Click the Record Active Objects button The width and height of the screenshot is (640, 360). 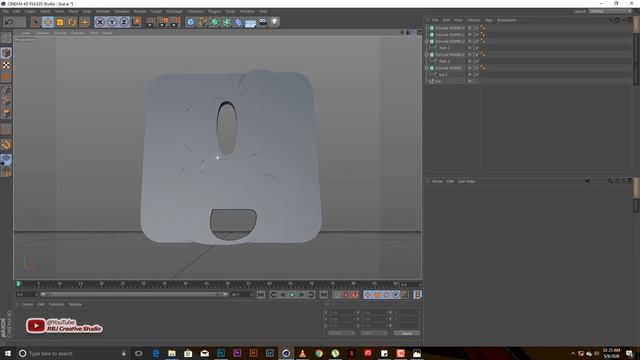coord(336,295)
